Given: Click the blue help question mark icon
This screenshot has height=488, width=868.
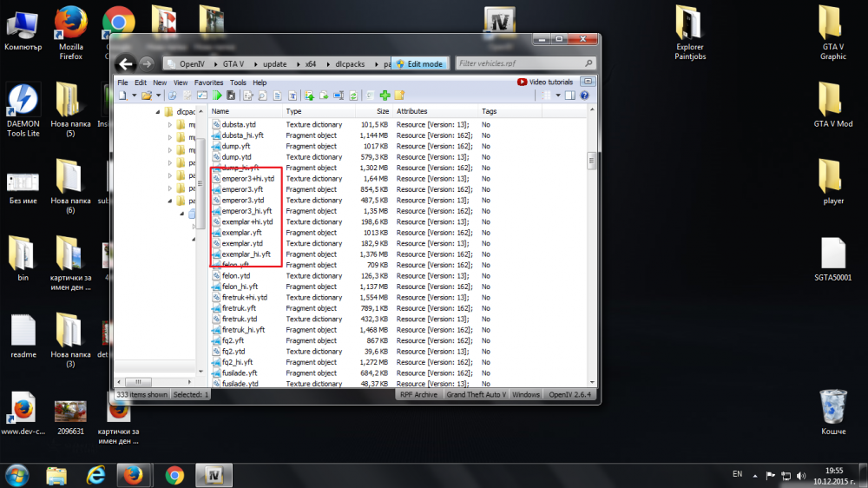Looking at the screenshot, I should [x=584, y=96].
